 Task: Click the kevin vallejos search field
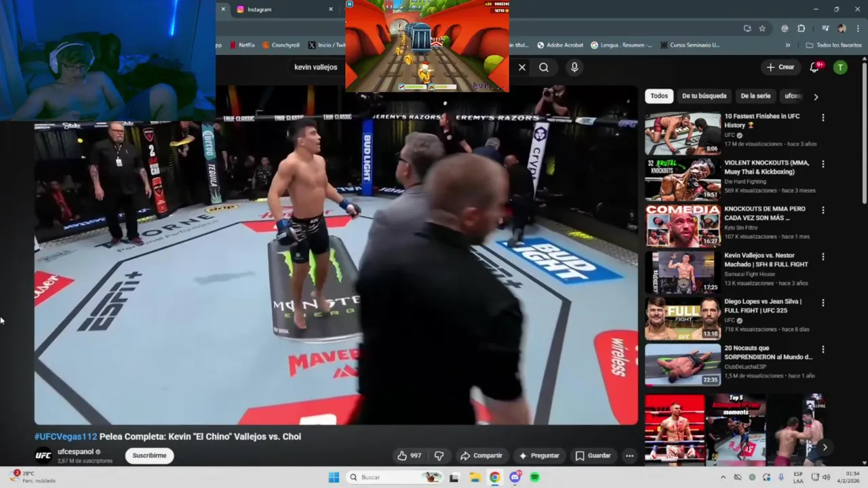pos(400,67)
